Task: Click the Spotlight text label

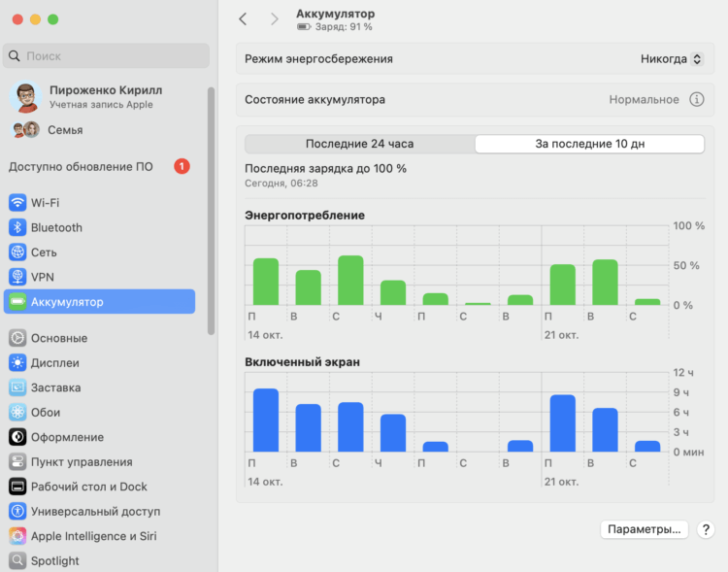Action: 54,561
